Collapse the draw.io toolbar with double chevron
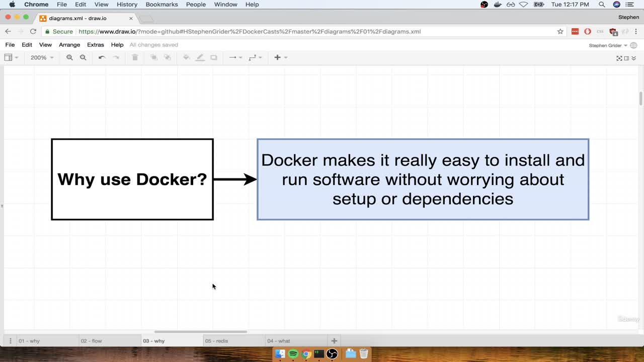 coord(634,58)
